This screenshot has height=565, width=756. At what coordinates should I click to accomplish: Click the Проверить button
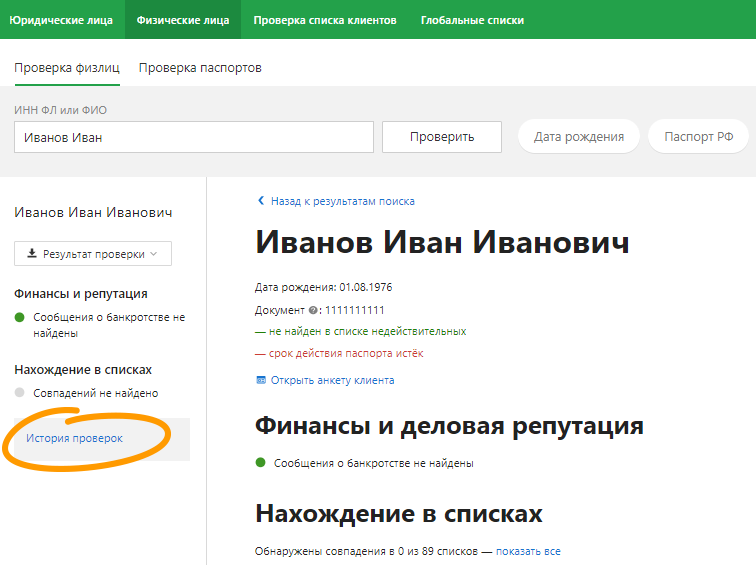pos(442,137)
